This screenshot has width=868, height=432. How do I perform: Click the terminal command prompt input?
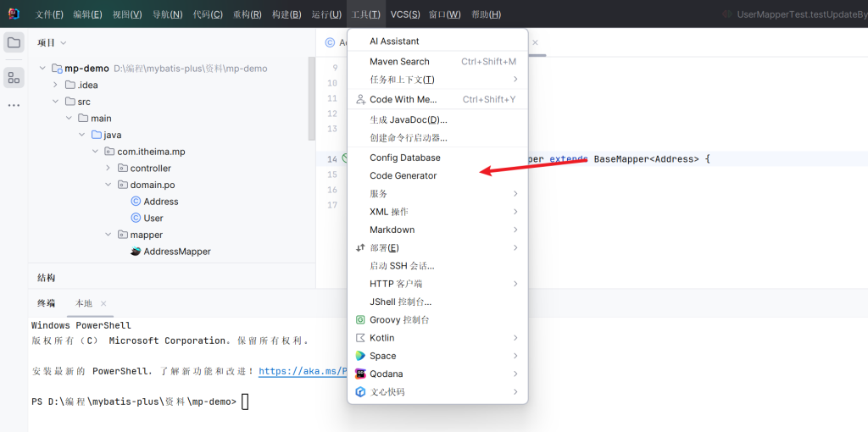pyautogui.click(x=245, y=402)
